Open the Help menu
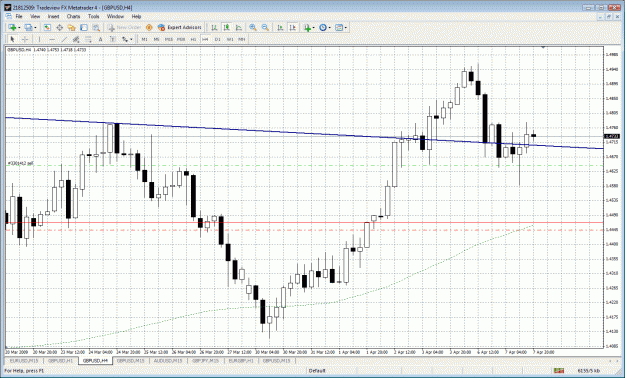This screenshot has width=625, height=378. (136, 16)
